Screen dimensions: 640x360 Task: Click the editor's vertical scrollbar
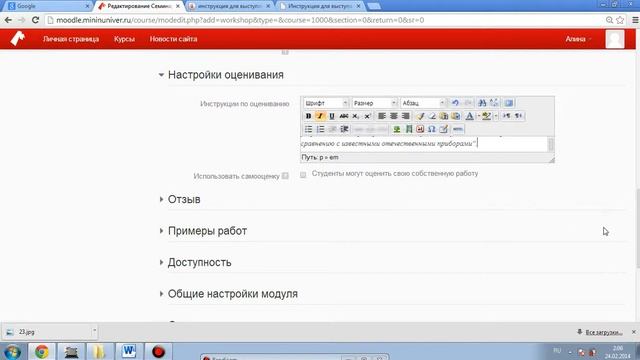tap(551, 144)
